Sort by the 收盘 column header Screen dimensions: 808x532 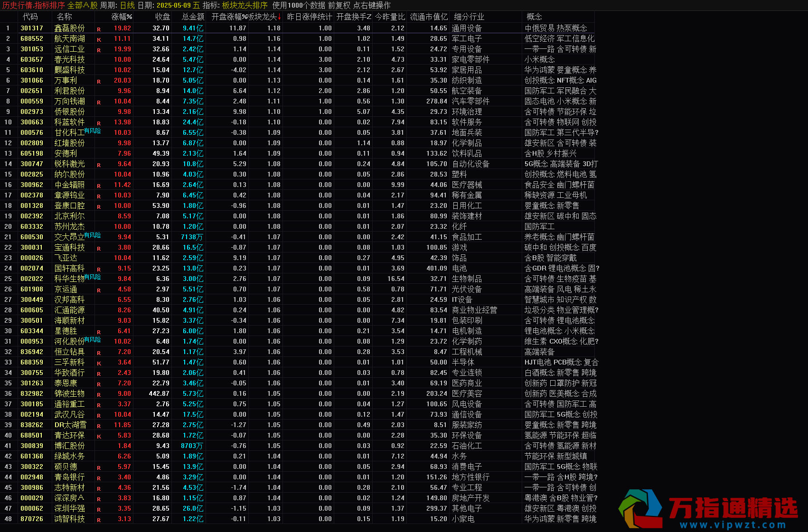[162, 17]
